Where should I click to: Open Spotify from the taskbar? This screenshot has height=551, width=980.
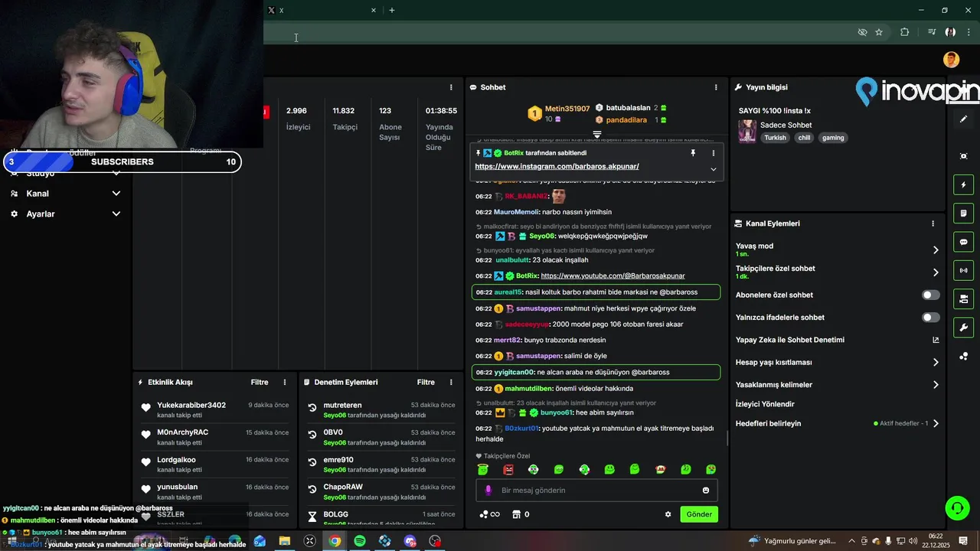point(360,541)
